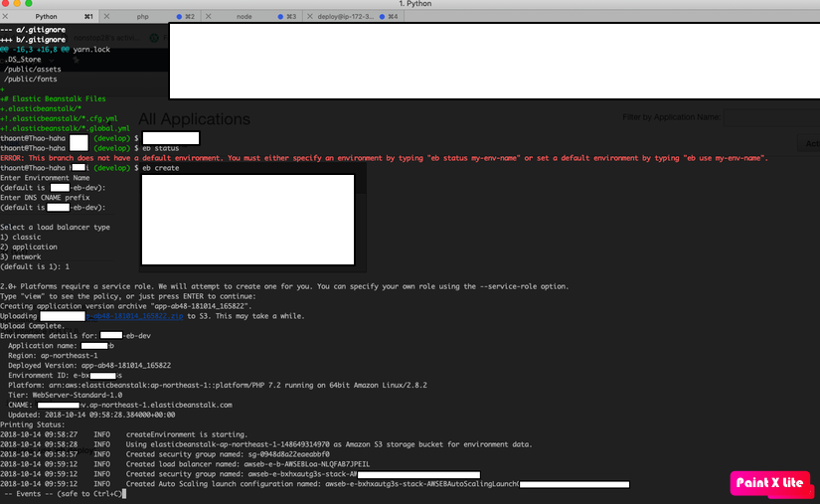Close the node terminal tab
This screenshot has width=820, height=504.
click(208, 16)
